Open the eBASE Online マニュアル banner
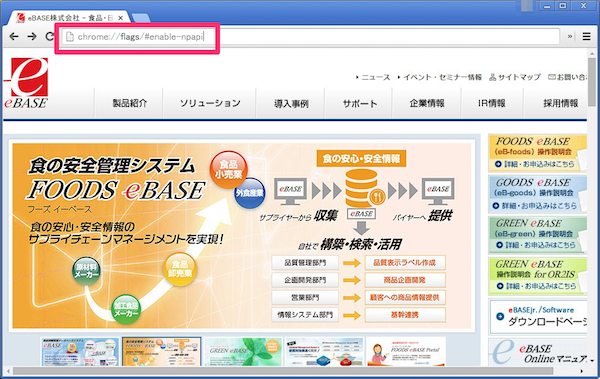The width and height of the screenshot is (600, 379). coord(538,351)
